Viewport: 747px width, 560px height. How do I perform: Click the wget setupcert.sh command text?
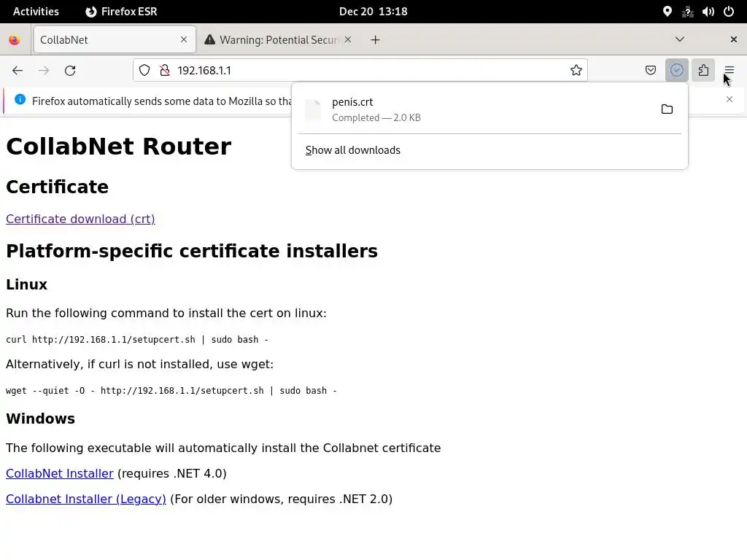[x=171, y=391]
